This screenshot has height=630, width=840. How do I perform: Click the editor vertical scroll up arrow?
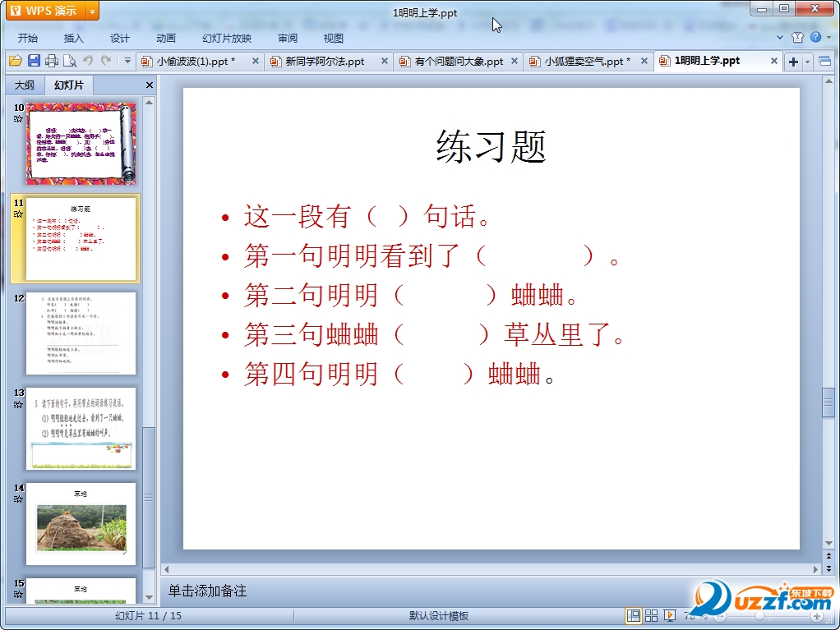[x=828, y=81]
